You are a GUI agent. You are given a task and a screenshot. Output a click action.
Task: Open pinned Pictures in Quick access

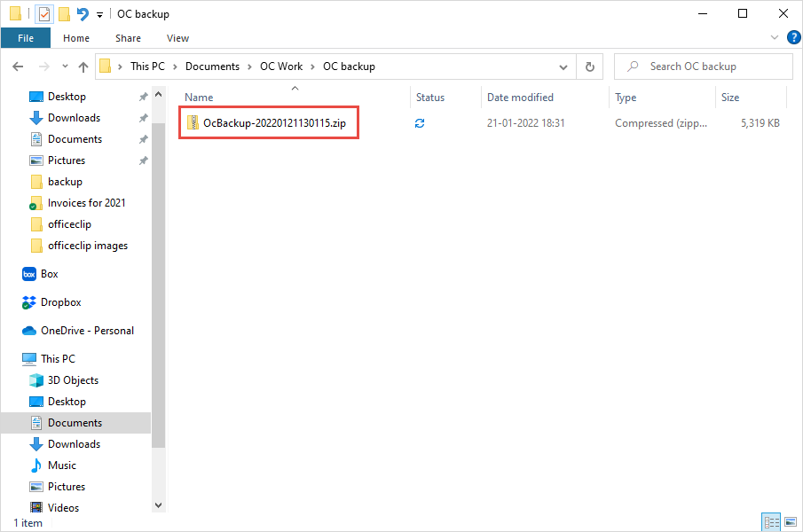[x=67, y=160]
